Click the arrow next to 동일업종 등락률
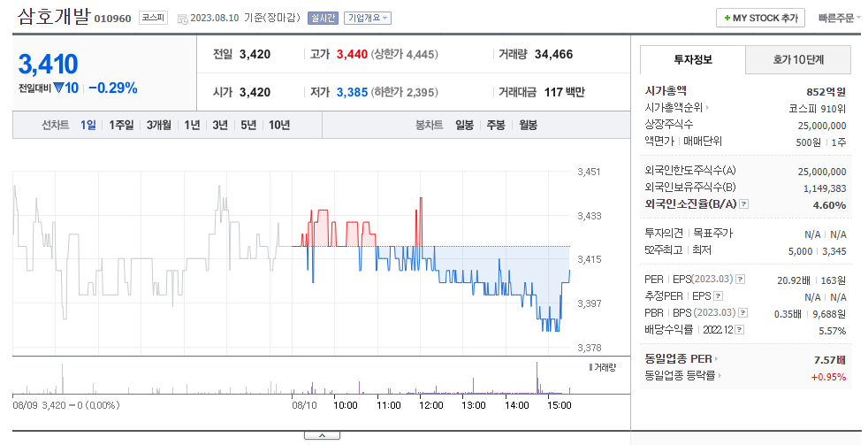This screenshot has height=445, width=868. (720, 376)
